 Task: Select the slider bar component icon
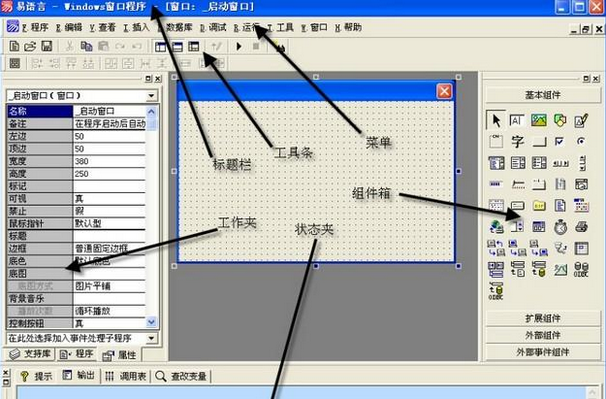[x=518, y=185]
